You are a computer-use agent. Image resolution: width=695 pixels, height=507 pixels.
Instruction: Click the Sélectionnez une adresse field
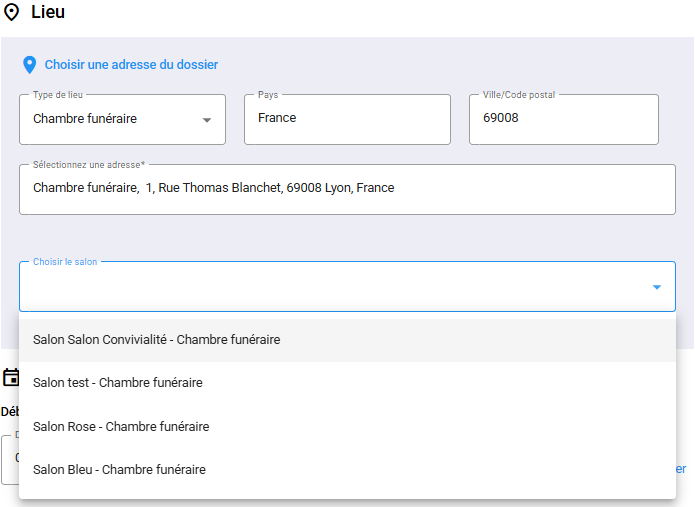[346, 188]
